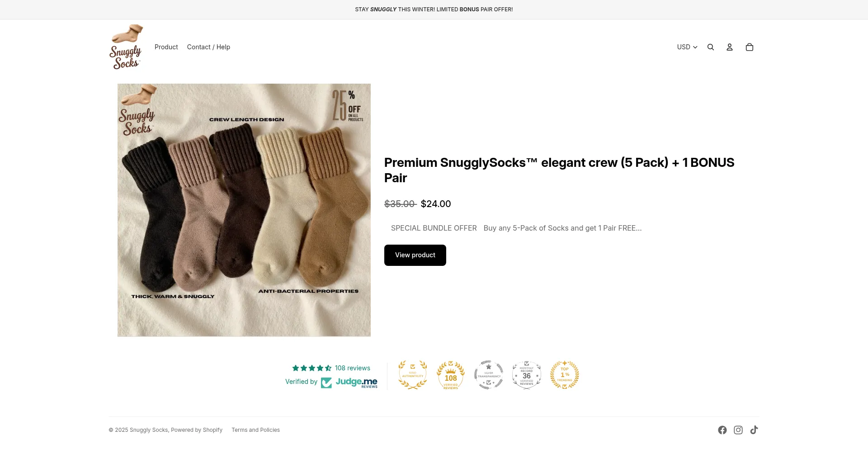
Task: Open Snuggly Socks Facebook page icon
Action: (722, 430)
